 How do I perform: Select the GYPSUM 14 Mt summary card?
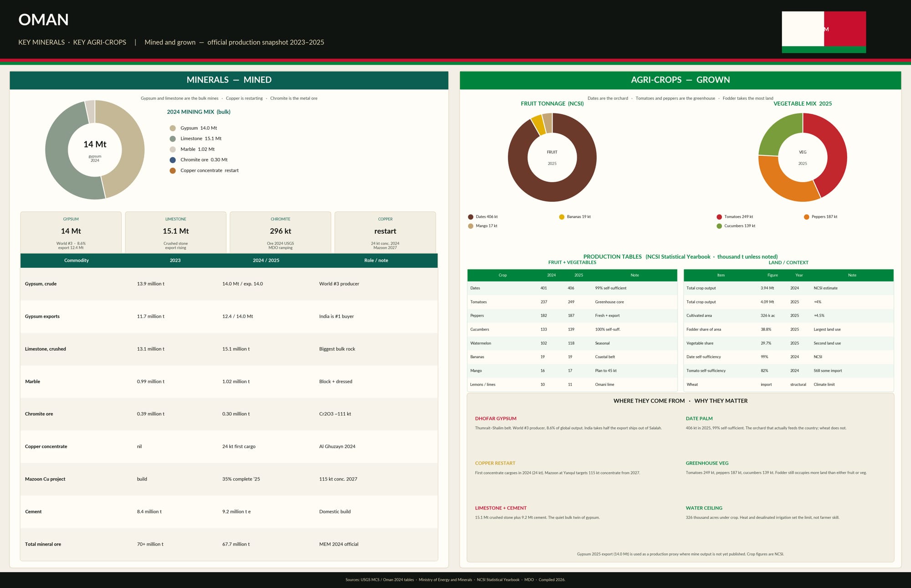pyautogui.click(x=71, y=232)
